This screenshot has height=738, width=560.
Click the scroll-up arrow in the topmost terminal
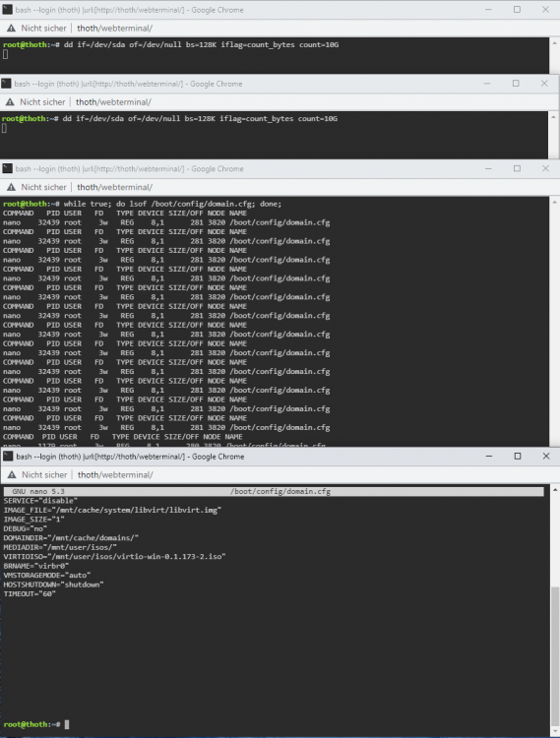coord(554,43)
